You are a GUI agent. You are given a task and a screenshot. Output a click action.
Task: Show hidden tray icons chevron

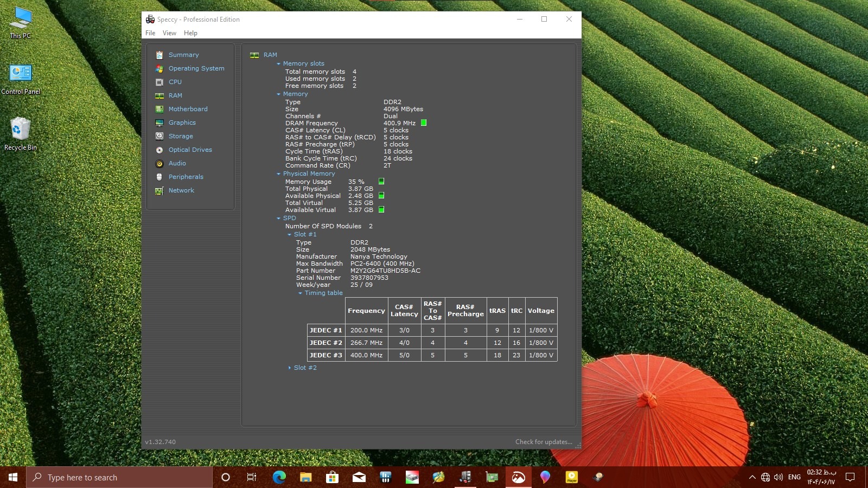(x=752, y=477)
